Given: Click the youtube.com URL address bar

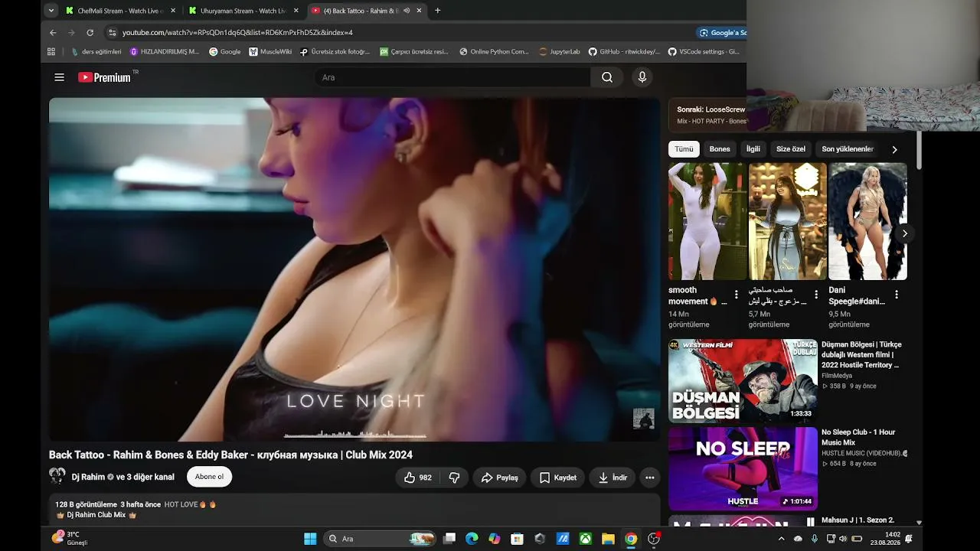Looking at the screenshot, I should click(x=237, y=33).
